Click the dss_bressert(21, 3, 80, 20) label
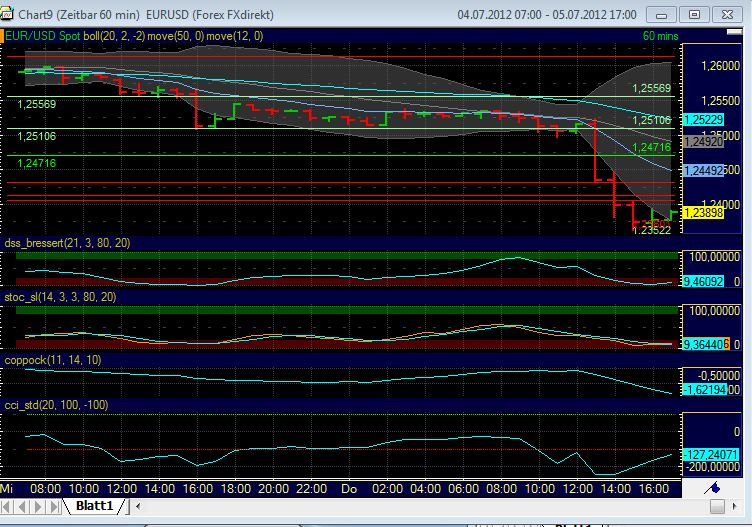Screen dimensions: 752x527 pos(67,243)
